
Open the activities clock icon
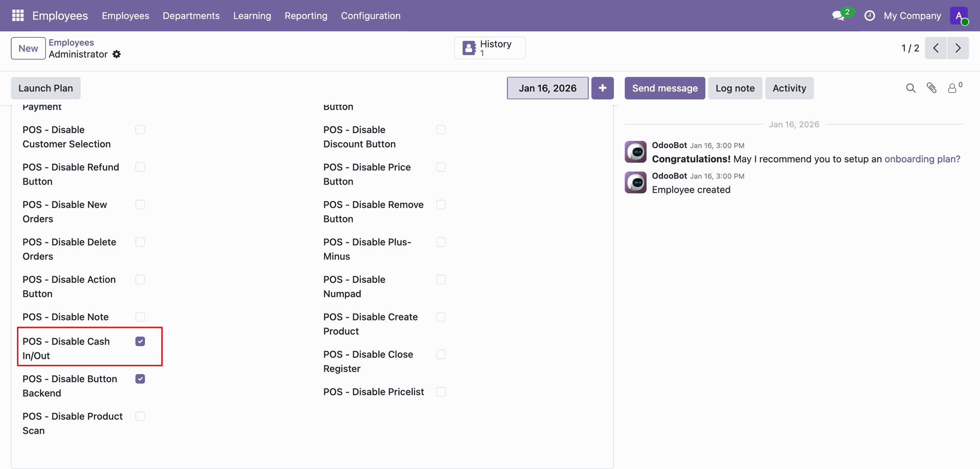click(x=869, y=16)
